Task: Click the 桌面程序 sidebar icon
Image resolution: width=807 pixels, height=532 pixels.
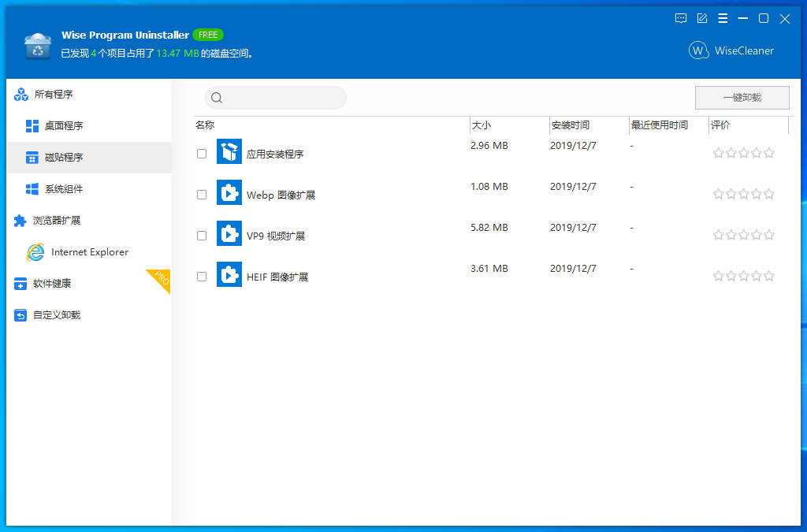Action: [x=32, y=125]
